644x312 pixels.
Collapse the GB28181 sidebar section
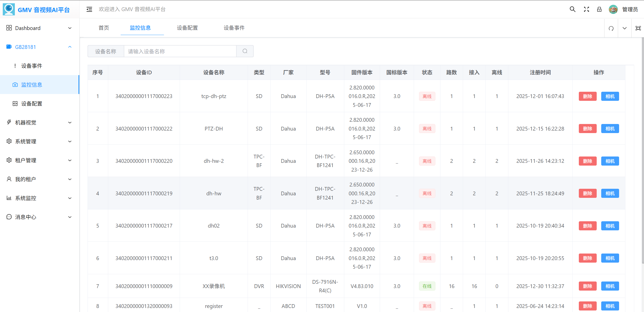coord(40,47)
